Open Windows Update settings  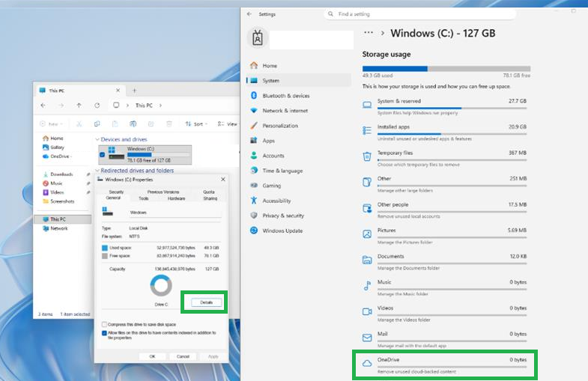point(299,231)
